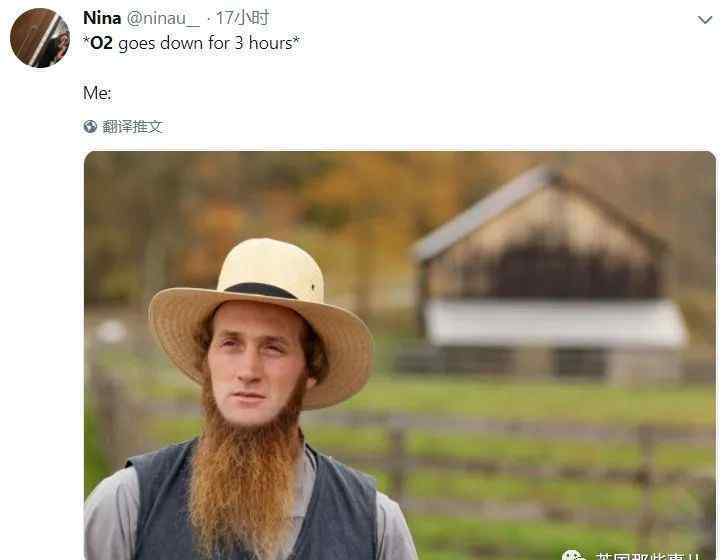Open the attached Amish man photo
727x560 pixels.
(x=400, y=356)
